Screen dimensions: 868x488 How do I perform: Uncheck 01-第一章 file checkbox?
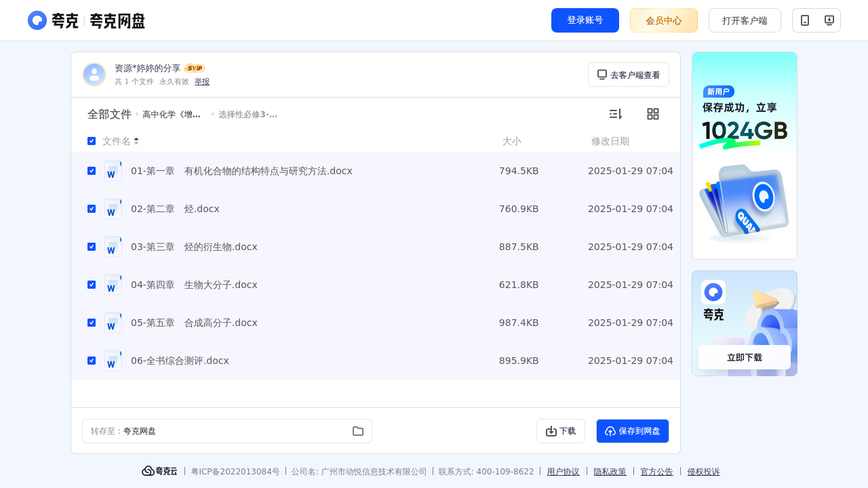coord(92,171)
